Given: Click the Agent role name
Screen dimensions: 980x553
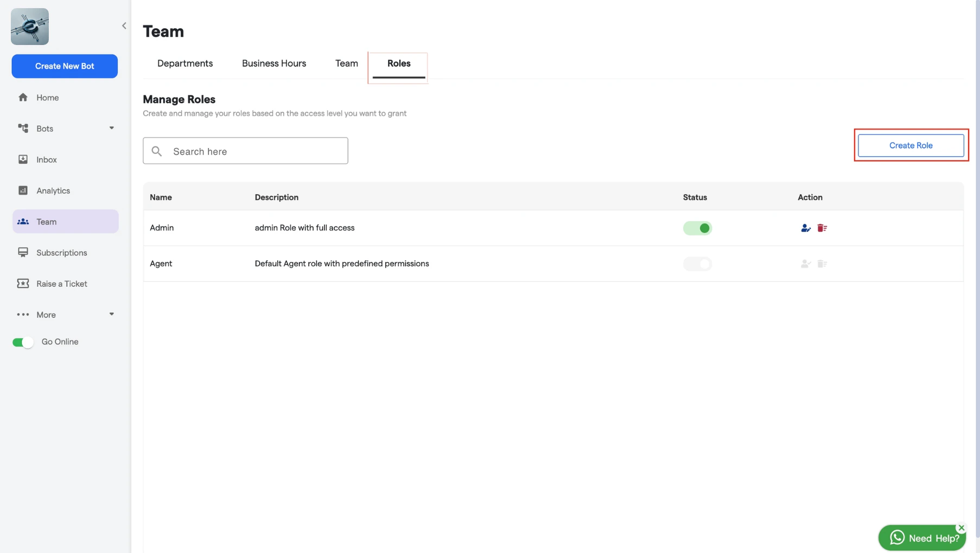Looking at the screenshot, I should (x=161, y=263).
